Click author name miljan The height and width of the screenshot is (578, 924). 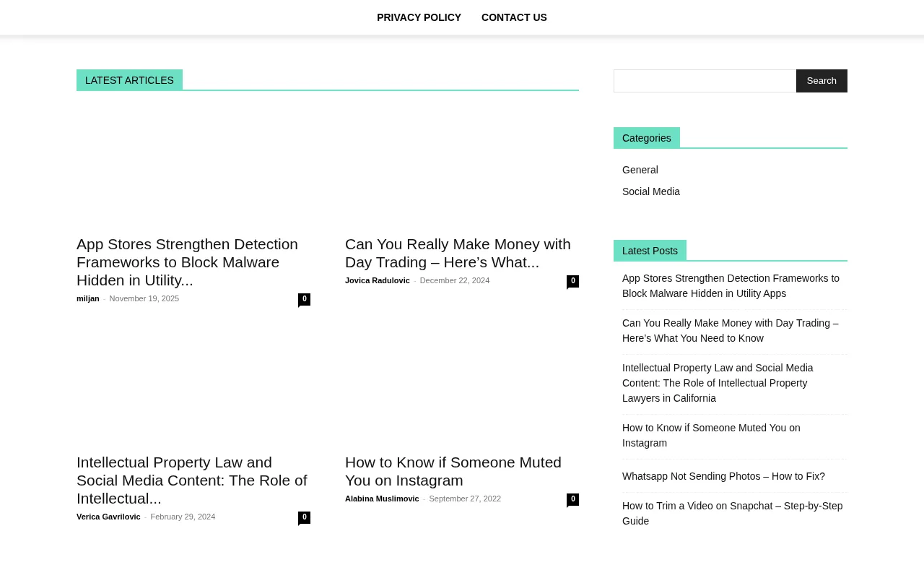[x=88, y=298]
